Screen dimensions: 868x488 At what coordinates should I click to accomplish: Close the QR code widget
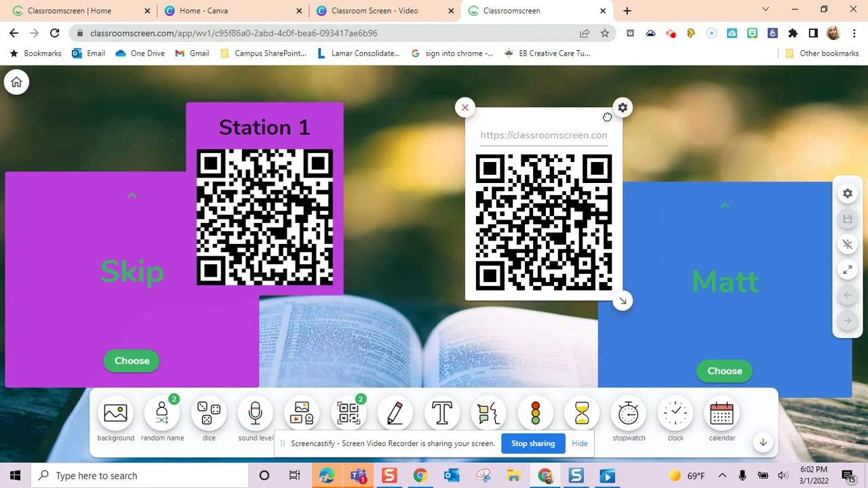pyautogui.click(x=465, y=107)
